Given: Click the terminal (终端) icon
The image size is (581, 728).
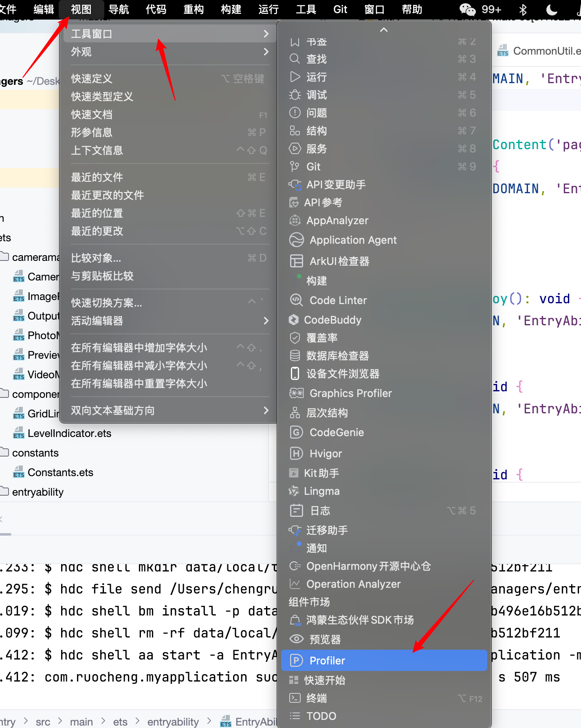Looking at the screenshot, I should click(x=295, y=698).
